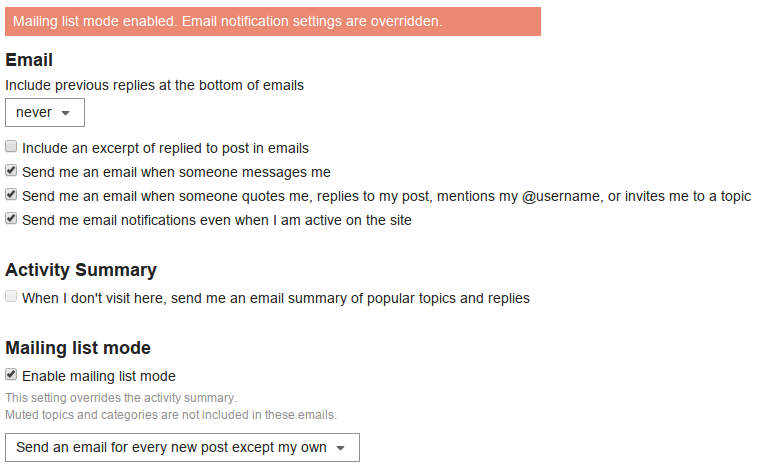The width and height of the screenshot is (761, 472).
Task: Open 'Send an email for every new post' dropdown
Action: click(182, 447)
